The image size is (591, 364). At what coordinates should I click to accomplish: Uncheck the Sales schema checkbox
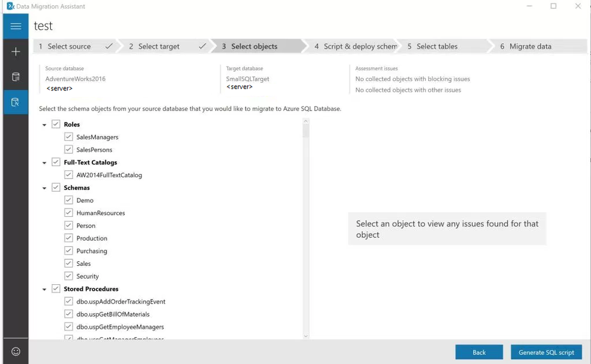[68, 263]
